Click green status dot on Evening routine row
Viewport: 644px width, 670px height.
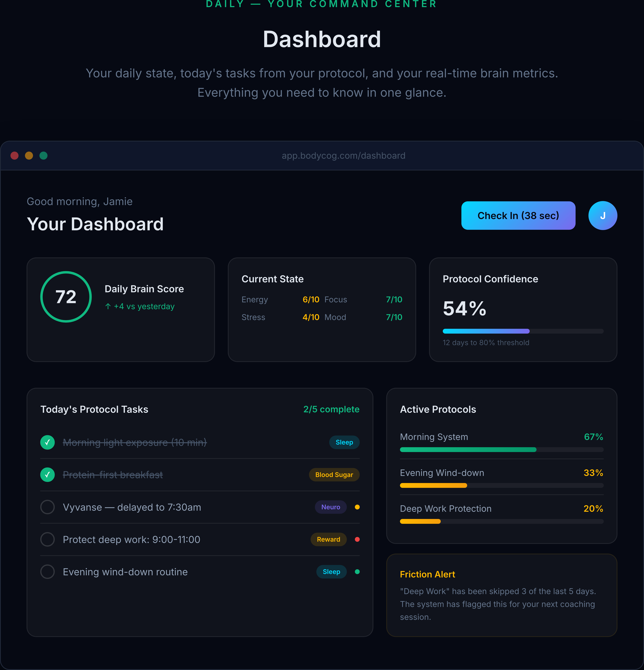[x=357, y=572]
